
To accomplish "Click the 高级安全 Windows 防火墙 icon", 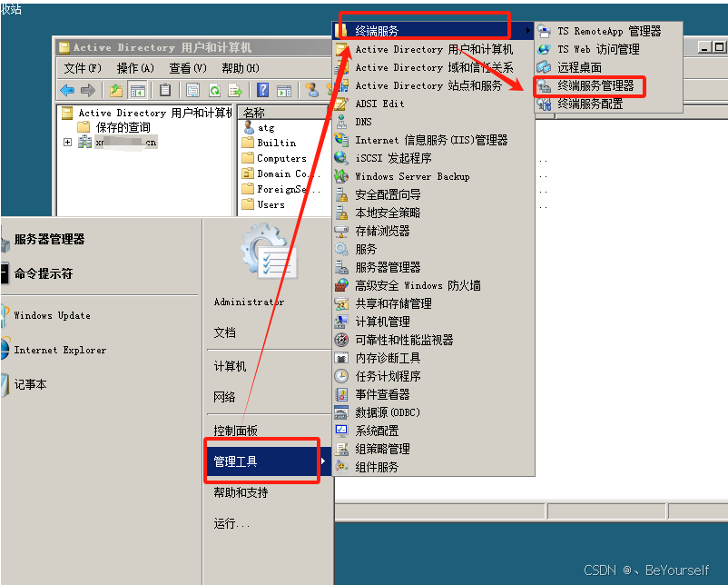I will 341,285.
